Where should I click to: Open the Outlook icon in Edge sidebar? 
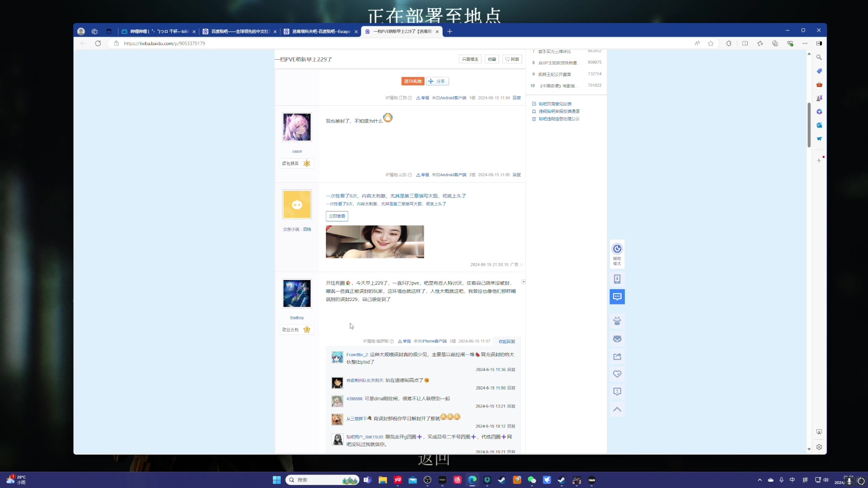(x=819, y=125)
